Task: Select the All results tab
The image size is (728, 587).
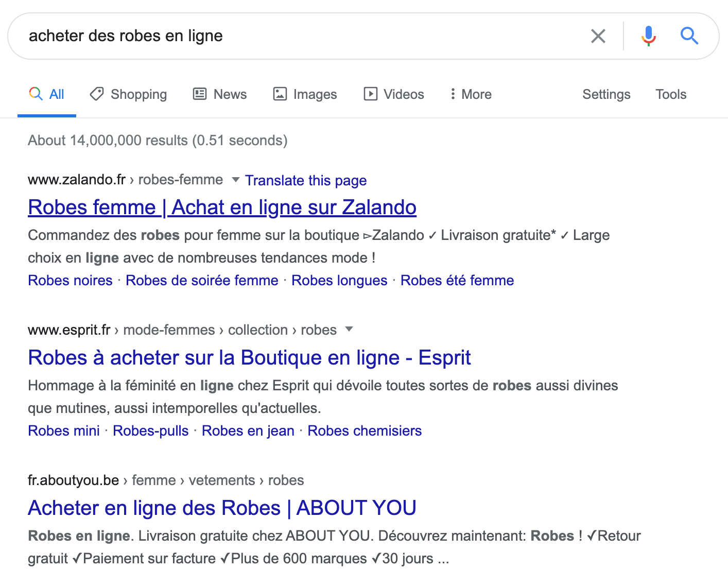Action: coord(47,94)
